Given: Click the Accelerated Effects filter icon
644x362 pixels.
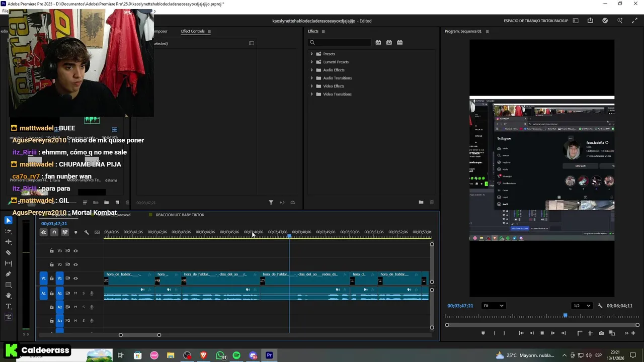Looking at the screenshot, I should tap(378, 43).
